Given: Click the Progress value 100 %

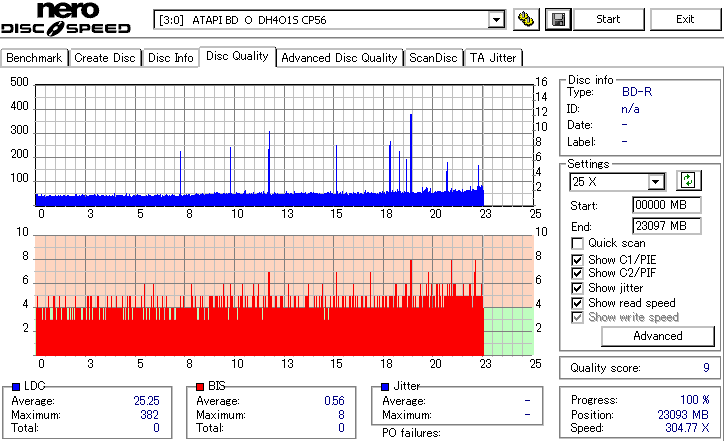Looking at the screenshot, I should coord(695,400).
